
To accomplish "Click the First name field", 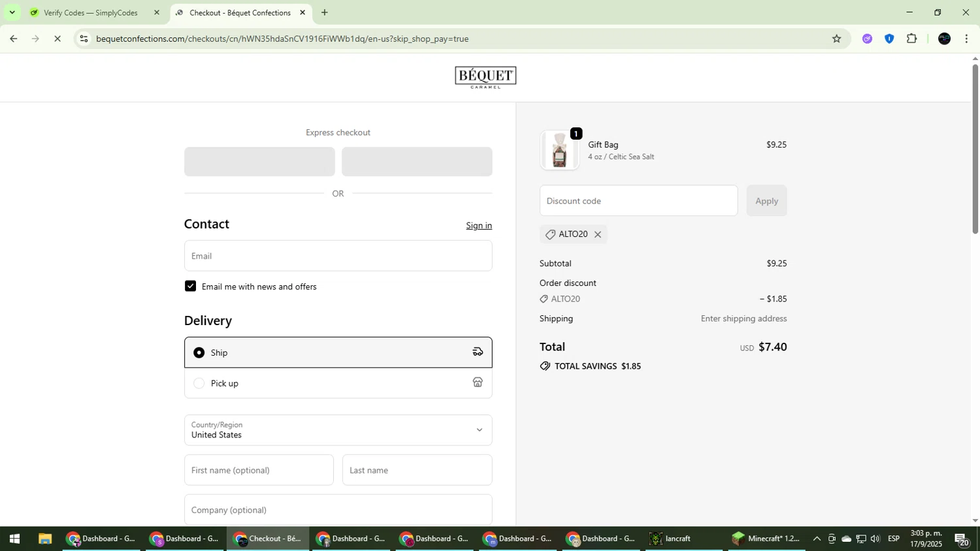I will [x=259, y=470].
